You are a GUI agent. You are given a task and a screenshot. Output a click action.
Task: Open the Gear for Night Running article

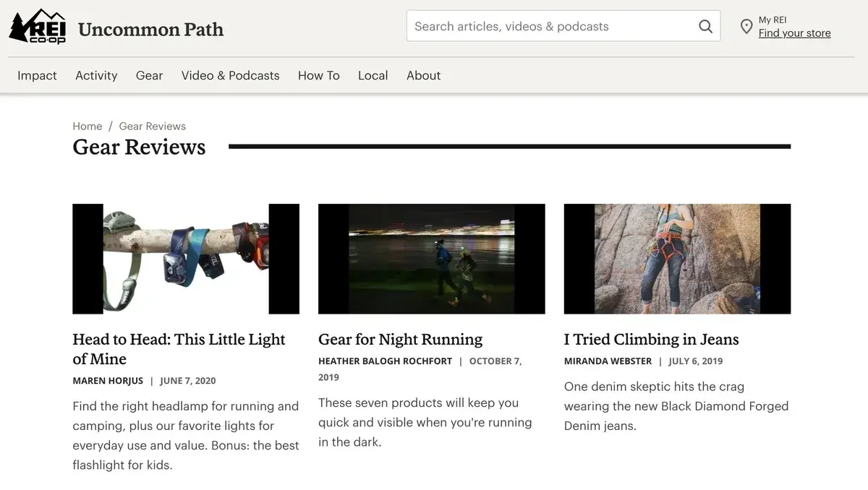click(x=400, y=340)
